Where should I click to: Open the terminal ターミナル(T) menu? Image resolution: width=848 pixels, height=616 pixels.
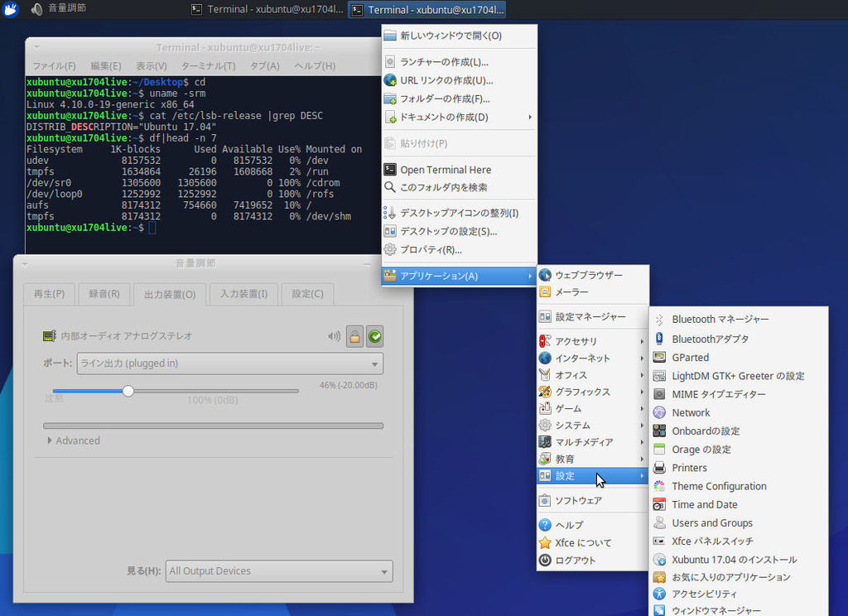pos(208,66)
